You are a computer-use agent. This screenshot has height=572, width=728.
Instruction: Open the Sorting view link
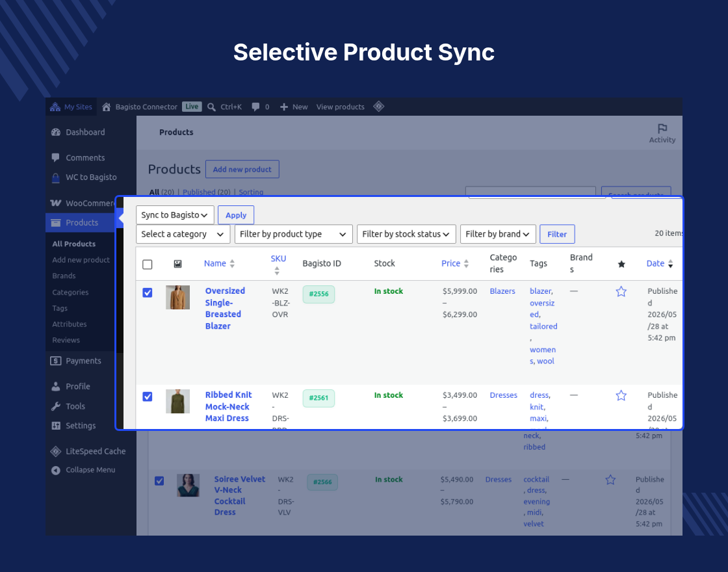point(251,192)
